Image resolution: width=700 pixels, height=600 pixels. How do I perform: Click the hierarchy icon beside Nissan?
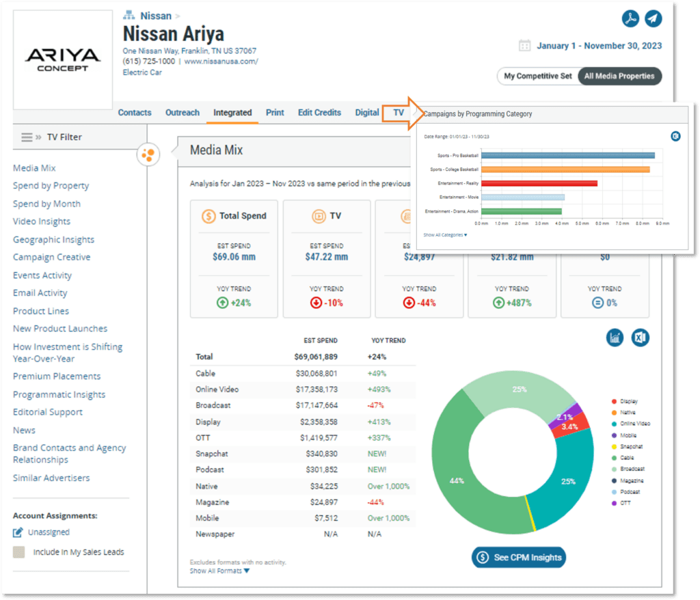pyautogui.click(x=129, y=16)
